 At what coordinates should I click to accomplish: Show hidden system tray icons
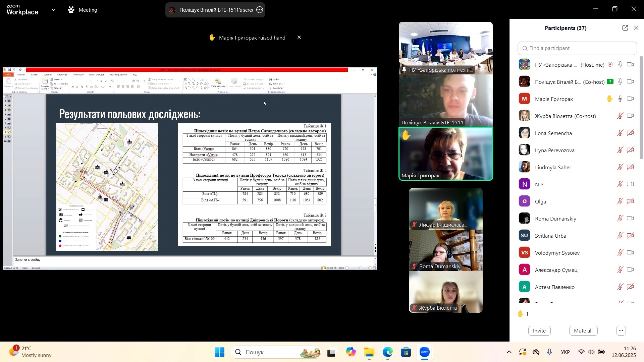(x=509, y=352)
